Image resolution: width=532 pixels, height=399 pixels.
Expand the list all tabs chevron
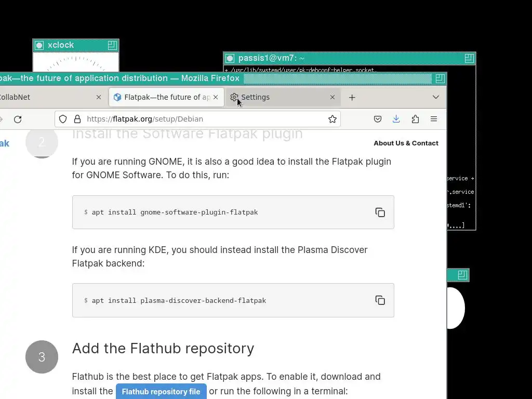pyautogui.click(x=436, y=97)
